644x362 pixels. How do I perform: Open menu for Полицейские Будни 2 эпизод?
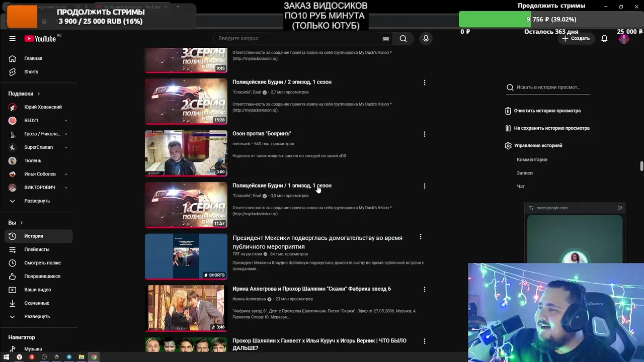pos(424,82)
